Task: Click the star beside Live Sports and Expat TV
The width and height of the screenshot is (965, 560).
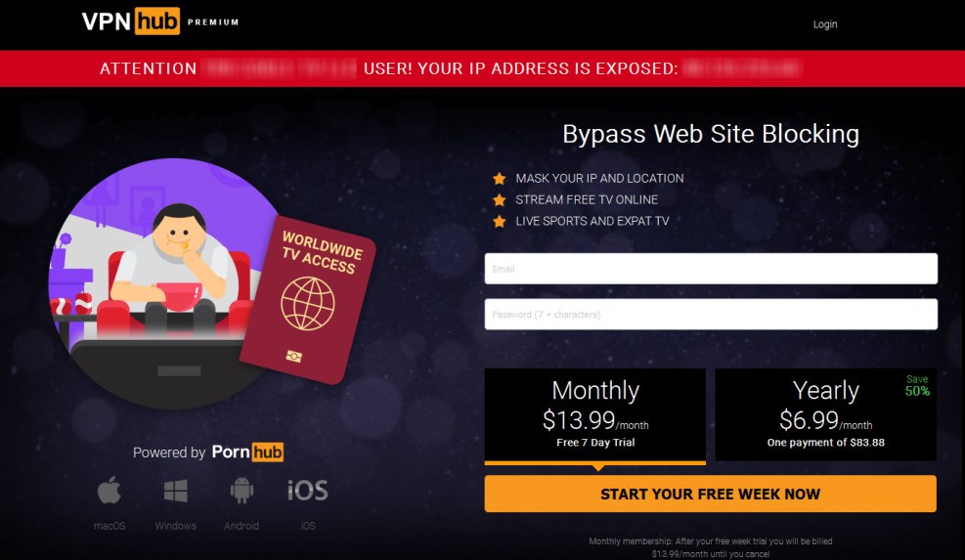Action: coord(499,222)
